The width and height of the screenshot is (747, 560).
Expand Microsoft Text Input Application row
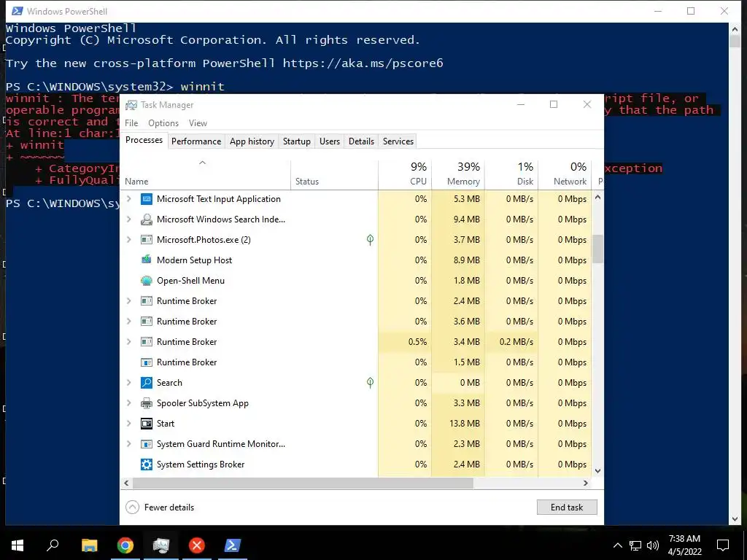(x=128, y=199)
